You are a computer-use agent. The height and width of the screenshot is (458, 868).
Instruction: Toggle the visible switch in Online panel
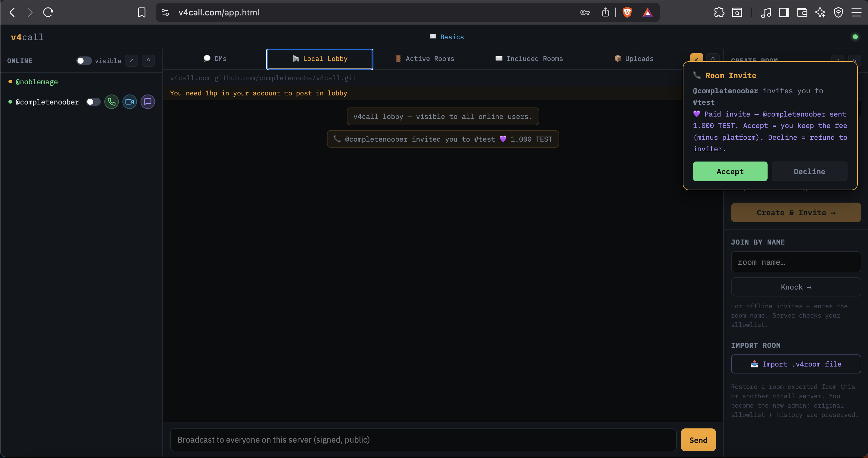84,61
